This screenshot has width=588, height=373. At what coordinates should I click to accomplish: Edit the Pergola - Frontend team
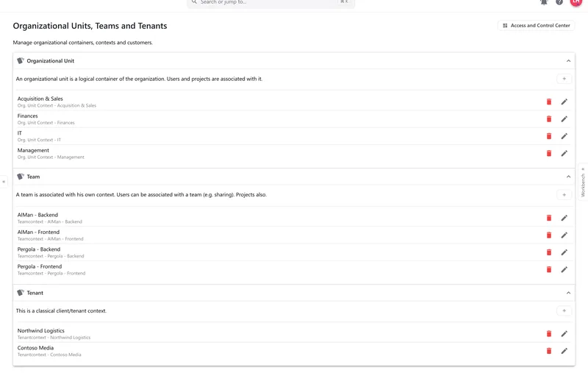pyautogui.click(x=564, y=270)
